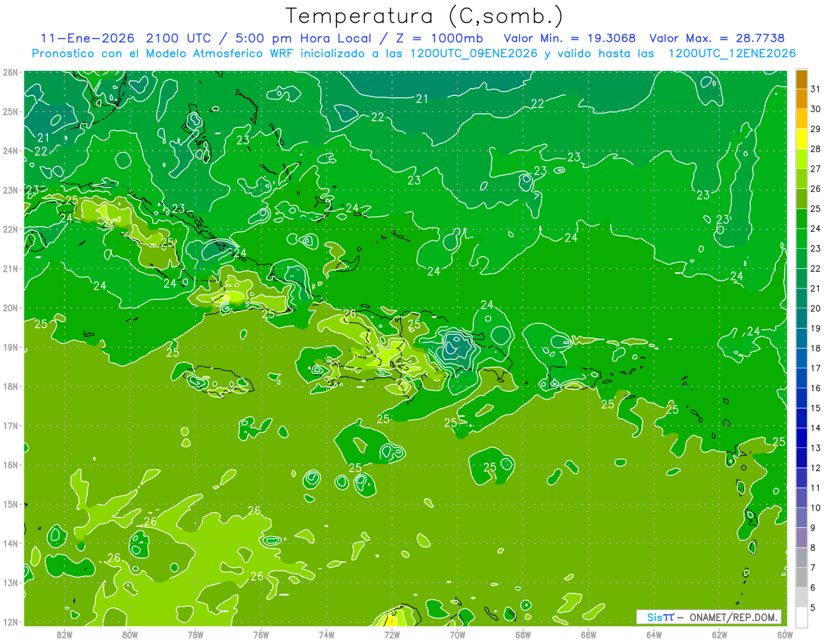Click the title Temperatura (C,somb.)
This screenshot has width=834, height=644.
(424, 16)
